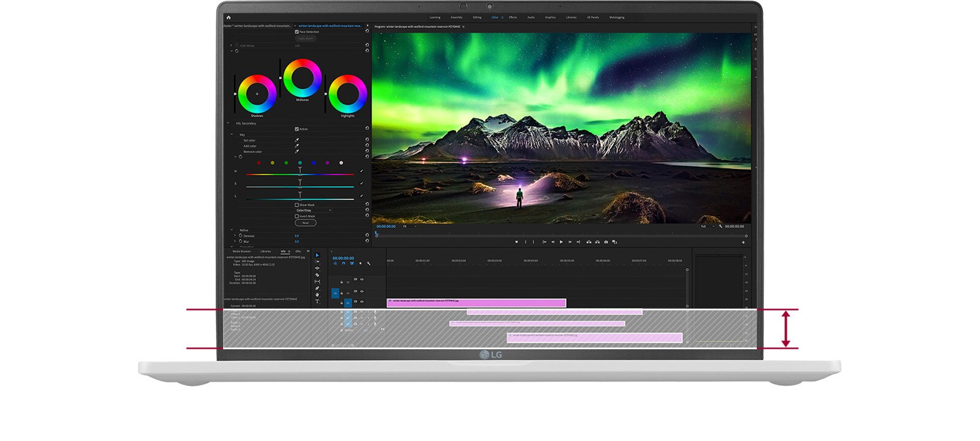Toggle the HSL Secondary Active checkbox

297,129
